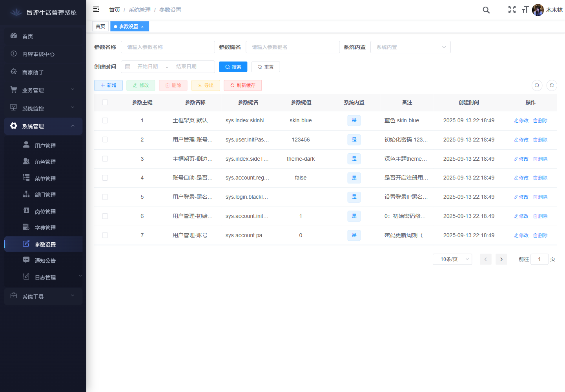Go to the next page arrow
The image size is (565, 392).
pos(501,259)
